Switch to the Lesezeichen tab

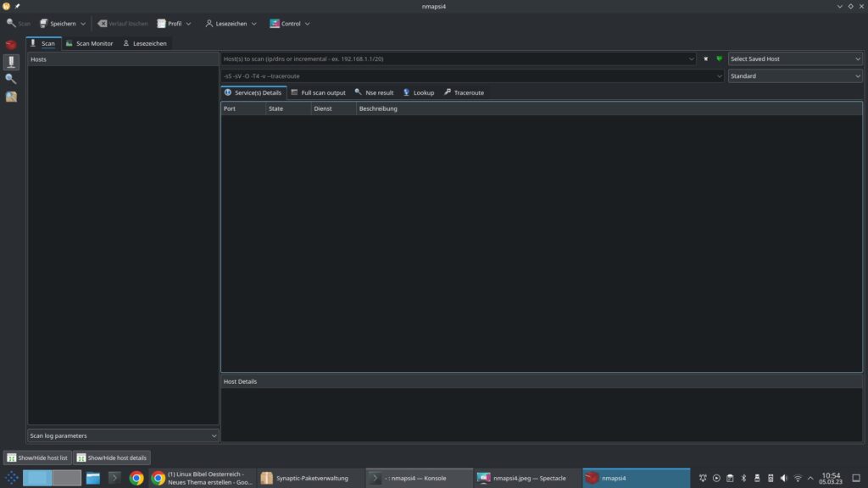pos(145,43)
